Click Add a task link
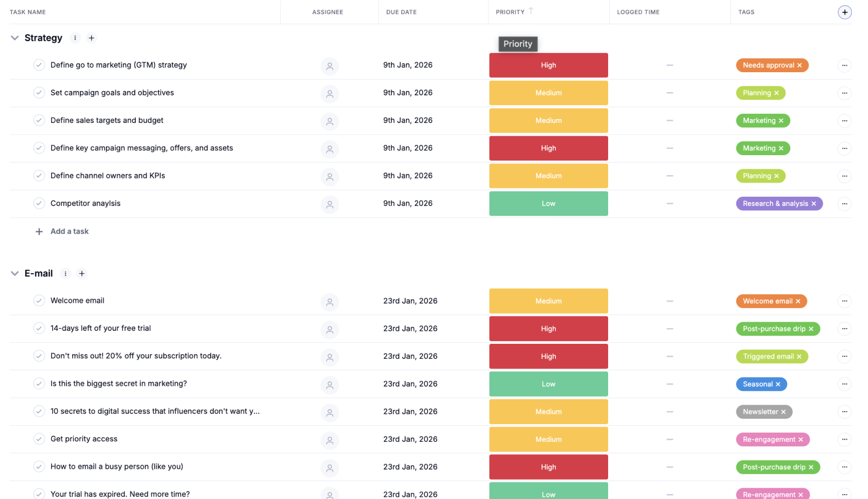This screenshot has height=499, width=868. coord(70,232)
